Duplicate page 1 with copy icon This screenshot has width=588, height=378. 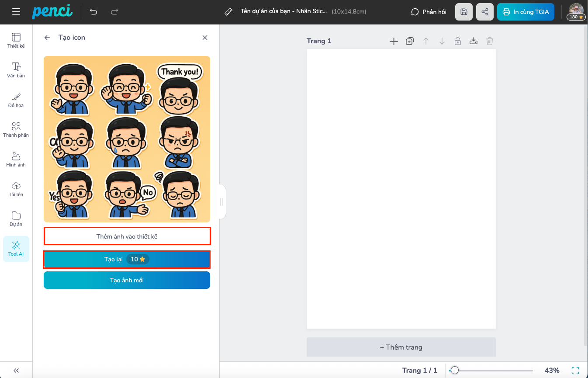tap(410, 41)
